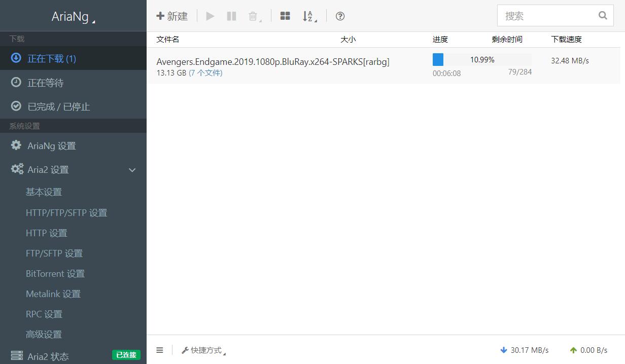Viewport: 625px width, 364px height.
Task: Click the download circle icon beside 正在下载
Action: (x=16, y=58)
